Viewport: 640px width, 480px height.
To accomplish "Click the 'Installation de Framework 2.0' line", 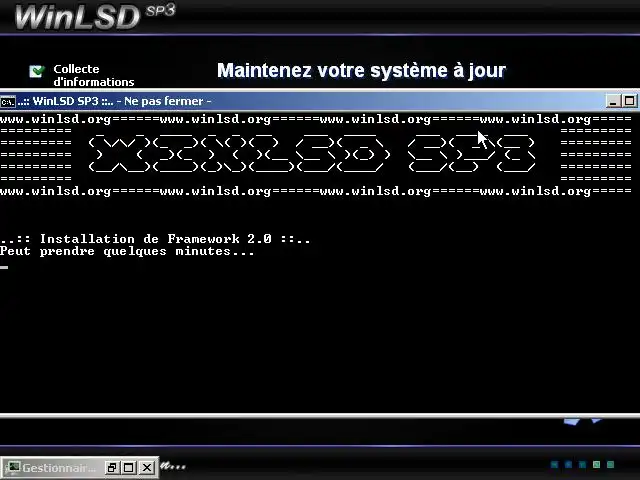I will point(155,239).
